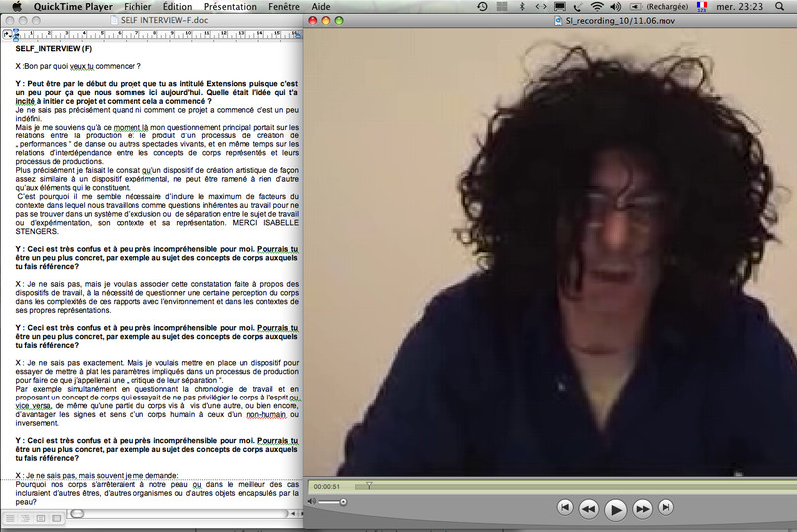Switch to the first document view button

coord(9,518)
